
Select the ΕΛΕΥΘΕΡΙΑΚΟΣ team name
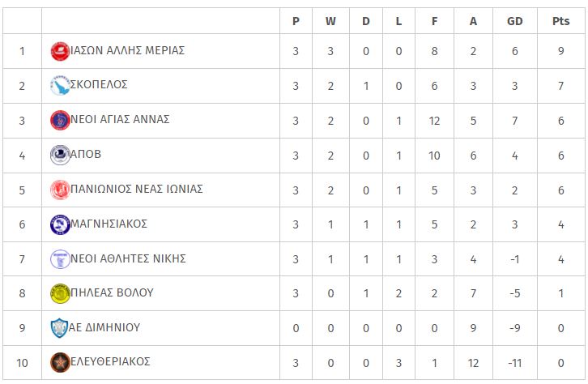coord(110,361)
